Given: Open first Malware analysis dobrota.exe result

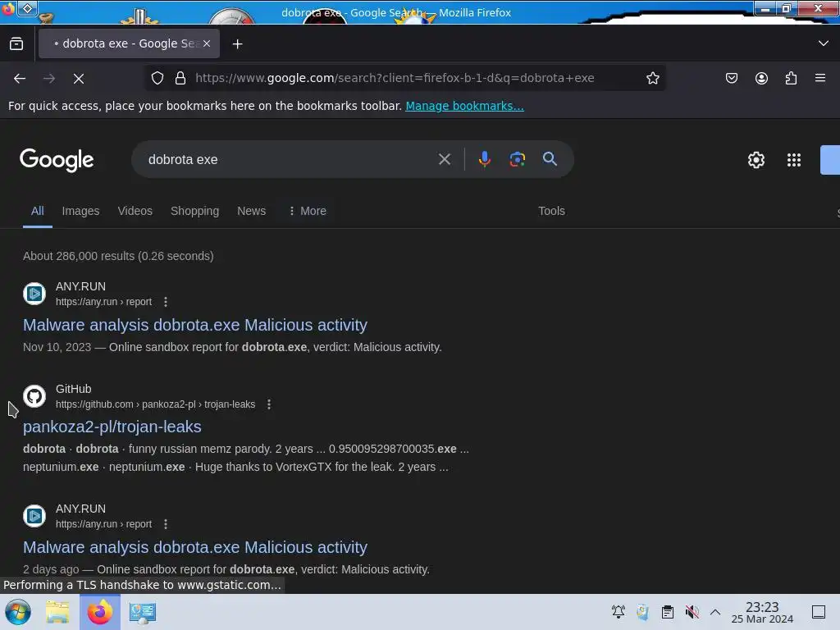Looking at the screenshot, I should (195, 325).
